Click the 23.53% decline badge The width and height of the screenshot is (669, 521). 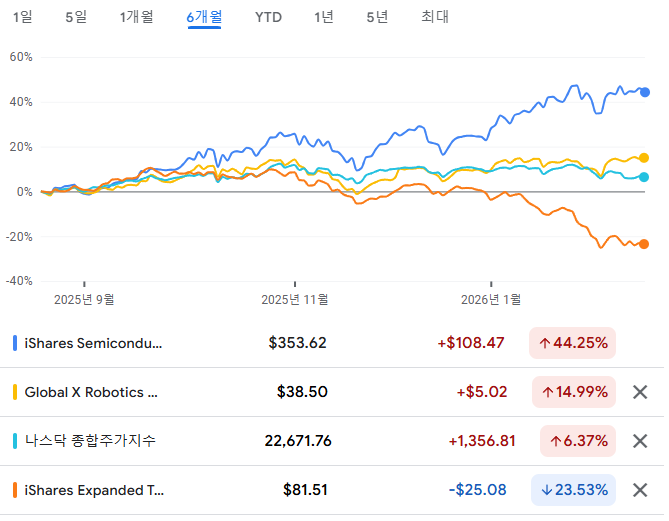pos(573,490)
